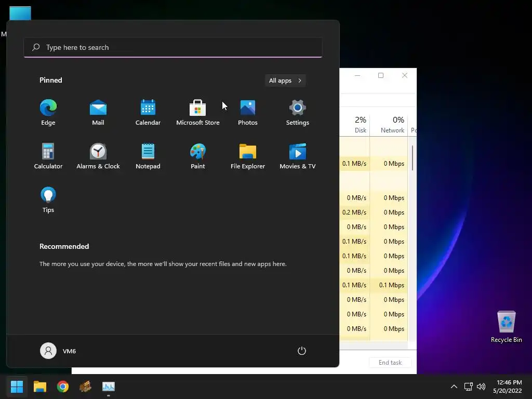This screenshot has height=399, width=532.
Task: Maximize the Task Manager window
Action: [381, 75]
